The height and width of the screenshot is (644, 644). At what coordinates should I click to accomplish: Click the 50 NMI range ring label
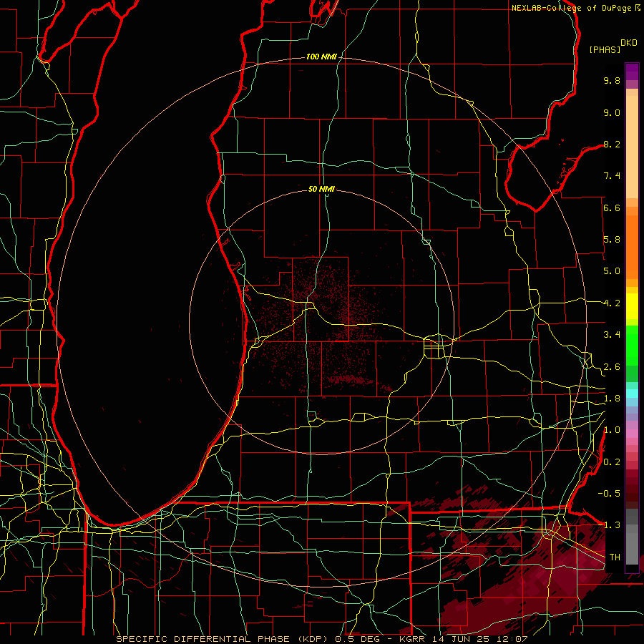click(x=321, y=189)
